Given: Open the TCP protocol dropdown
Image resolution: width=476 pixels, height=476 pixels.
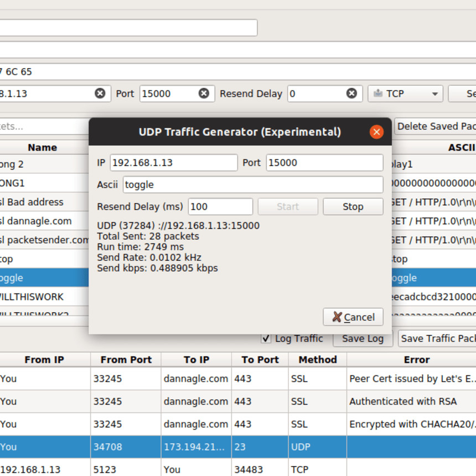Looking at the screenshot, I should point(405,94).
